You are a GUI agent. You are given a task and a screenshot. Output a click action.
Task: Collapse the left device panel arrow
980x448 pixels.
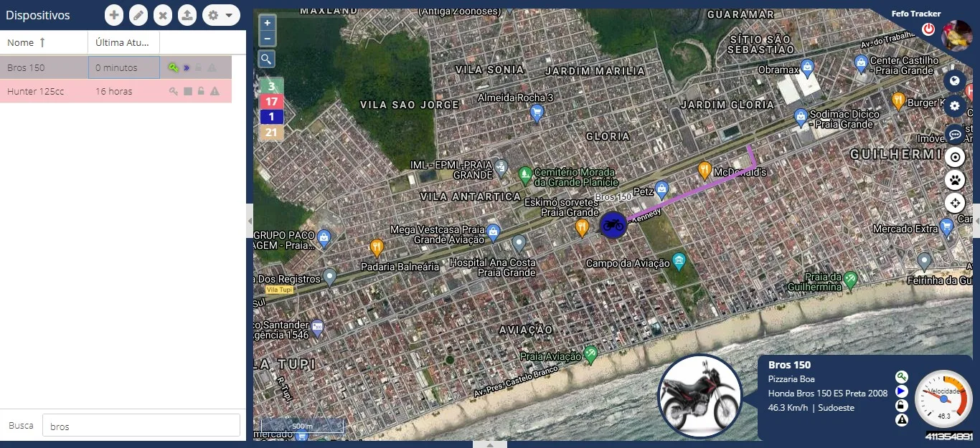(250, 220)
